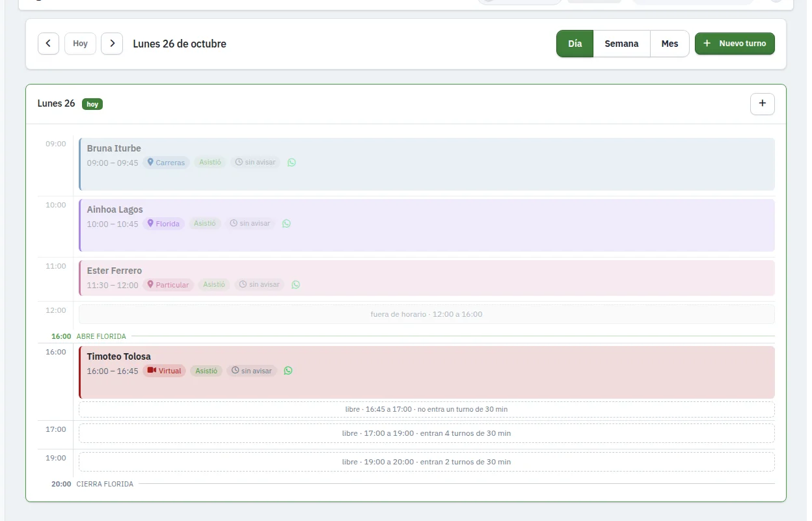812x521 pixels.
Task: Click 'sin avisar' clock chip for Ester Ferrero
Action: click(260, 285)
